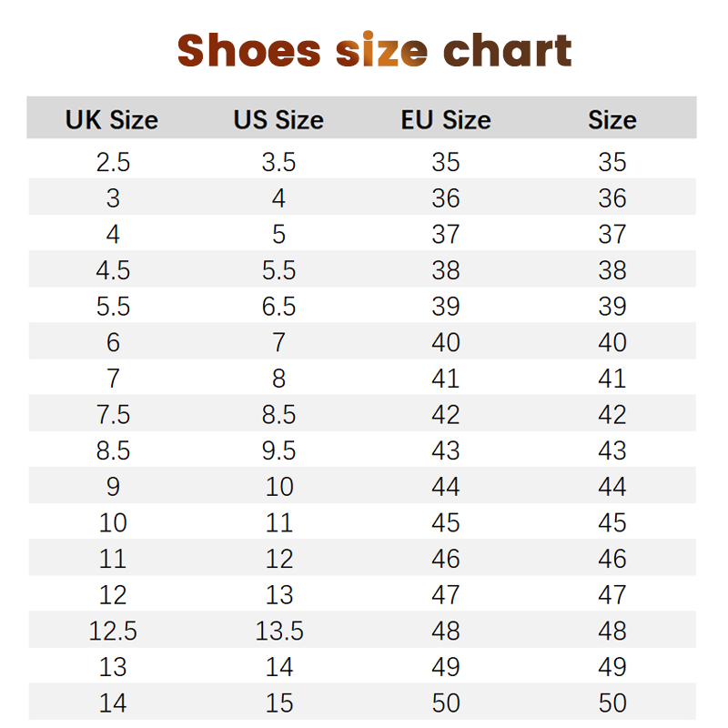Click the last column header labeled Size

click(x=612, y=120)
